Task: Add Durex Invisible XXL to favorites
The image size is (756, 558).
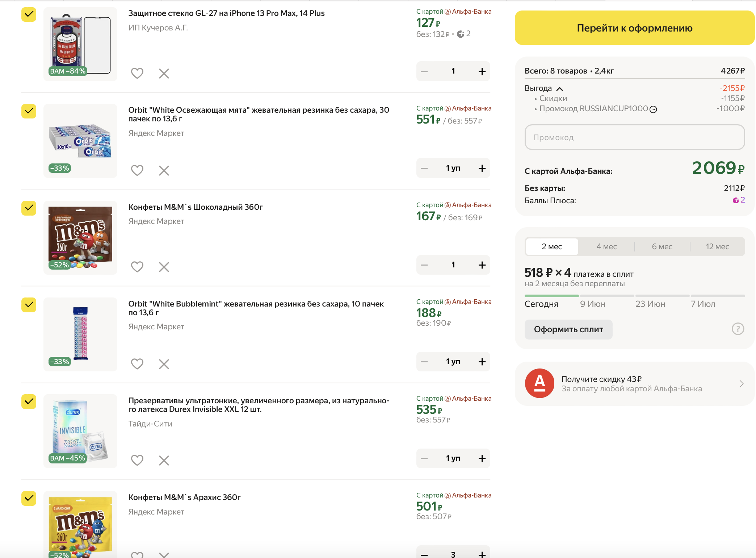Action: 137,460
